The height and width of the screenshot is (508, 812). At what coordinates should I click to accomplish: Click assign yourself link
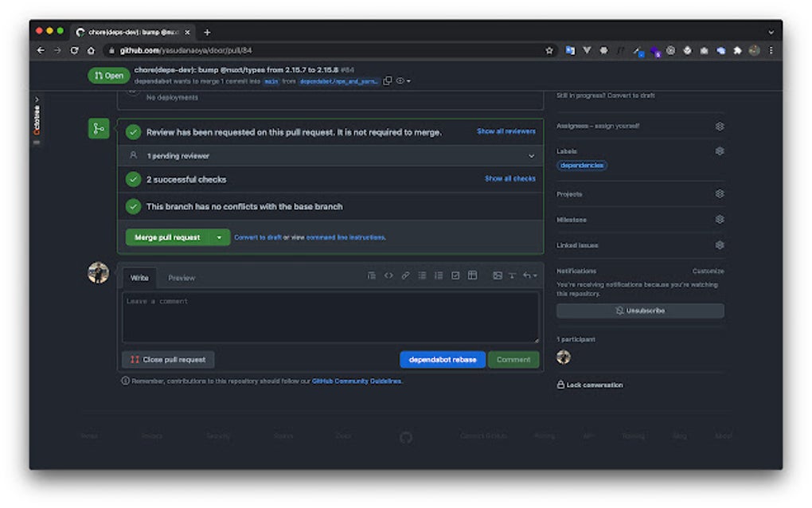(x=616, y=126)
